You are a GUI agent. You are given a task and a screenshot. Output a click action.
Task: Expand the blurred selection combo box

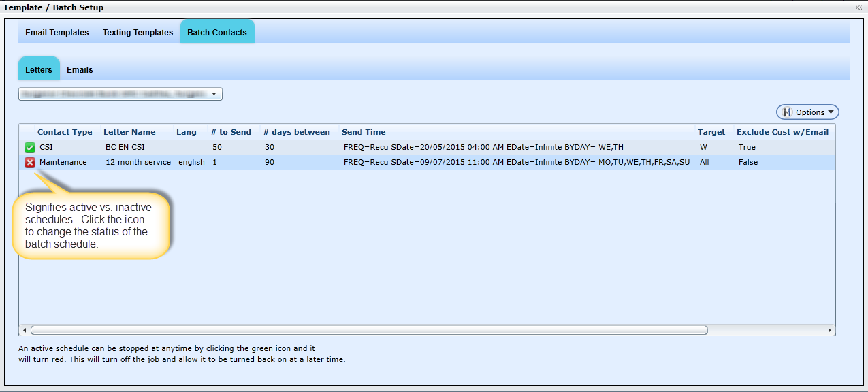pyautogui.click(x=214, y=94)
